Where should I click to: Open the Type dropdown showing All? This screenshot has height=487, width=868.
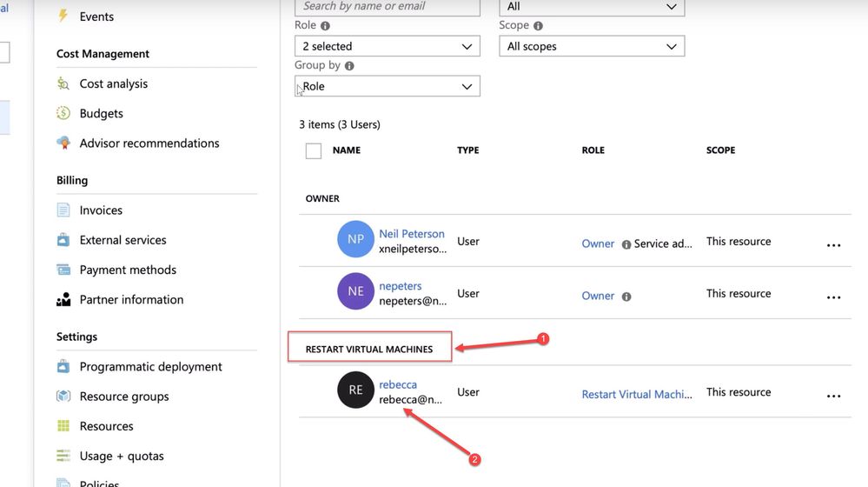tap(592, 7)
